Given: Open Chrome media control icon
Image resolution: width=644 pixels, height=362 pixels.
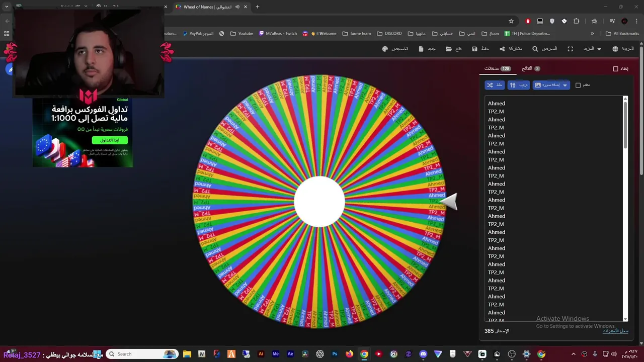Looking at the screenshot, I should coord(612,21).
